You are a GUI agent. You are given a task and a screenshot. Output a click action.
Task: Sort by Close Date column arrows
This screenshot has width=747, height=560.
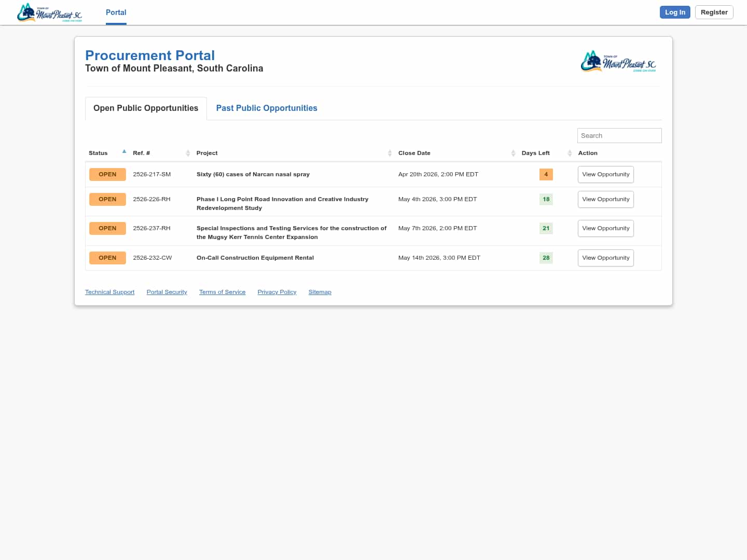[x=513, y=153]
